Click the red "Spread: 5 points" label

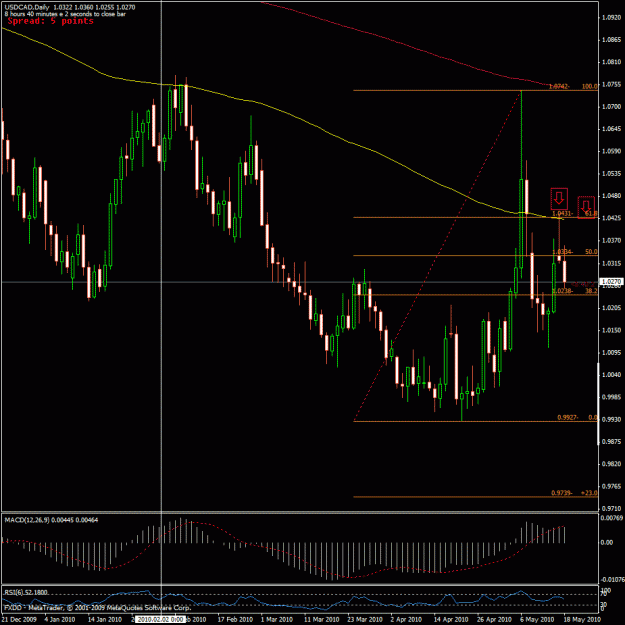coord(51,21)
